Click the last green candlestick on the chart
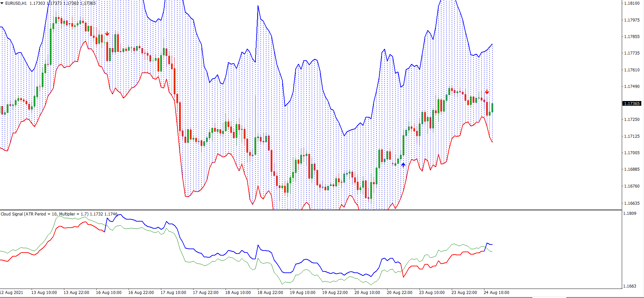Image resolution: width=644 pixels, height=298 pixels. [x=492, y=108]
